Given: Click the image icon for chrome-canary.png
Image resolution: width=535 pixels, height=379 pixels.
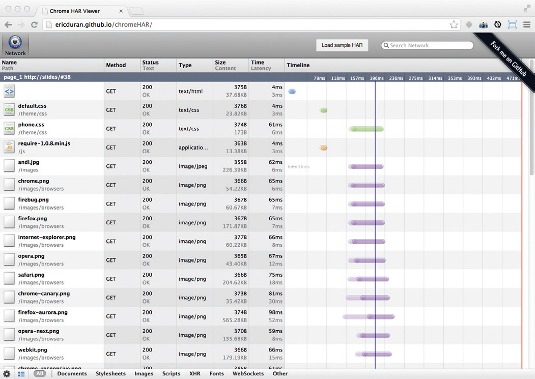Looking at the screenshot, I should 9,297.
